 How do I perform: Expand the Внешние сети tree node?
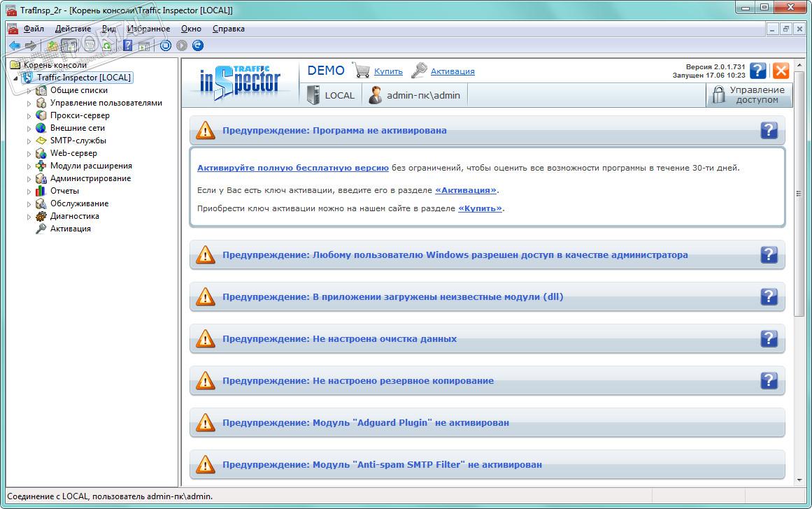click(29, 129)
